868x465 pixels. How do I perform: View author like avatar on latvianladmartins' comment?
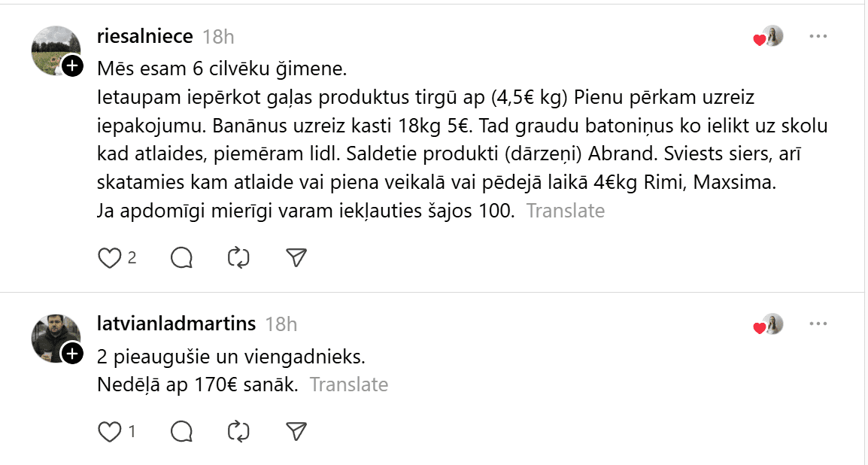click(772, 324)
